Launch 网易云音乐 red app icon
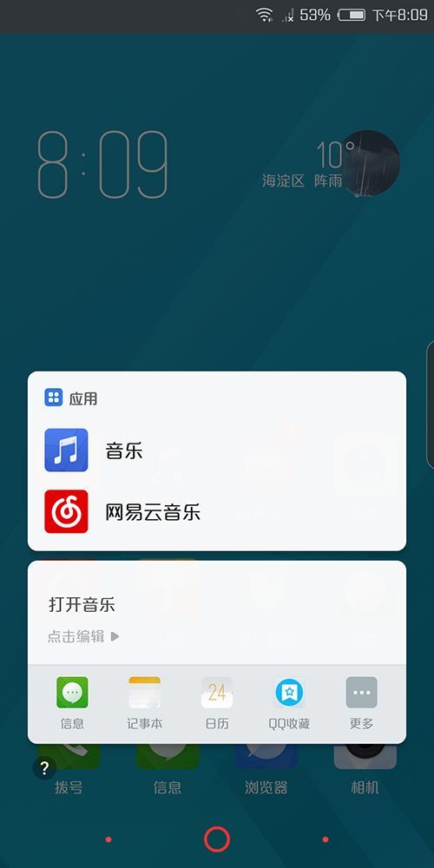Image resolution: width=434 pixels, height=868 pixels. [x=66, y=511]
